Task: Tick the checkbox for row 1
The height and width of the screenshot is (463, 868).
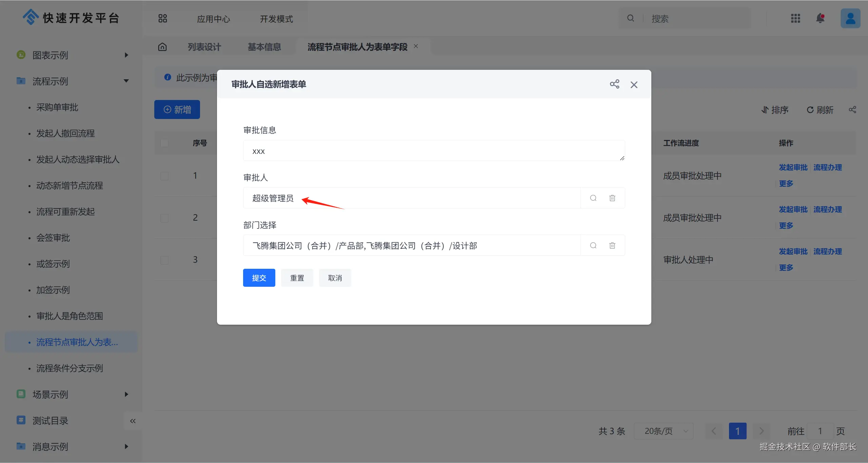Action: (x=164, y=176)
